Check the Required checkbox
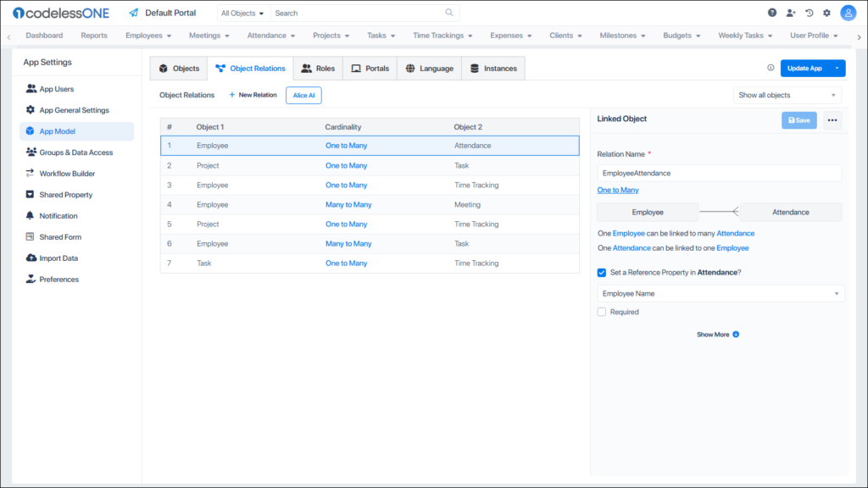The width and height of the screenshot is (868, 488). click(602, 312)
